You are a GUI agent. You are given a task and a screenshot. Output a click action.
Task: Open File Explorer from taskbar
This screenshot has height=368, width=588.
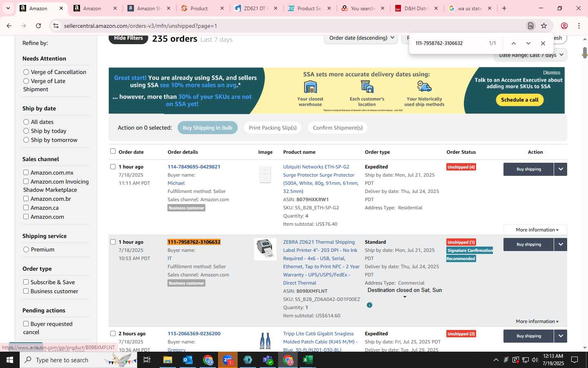point(168,360)
